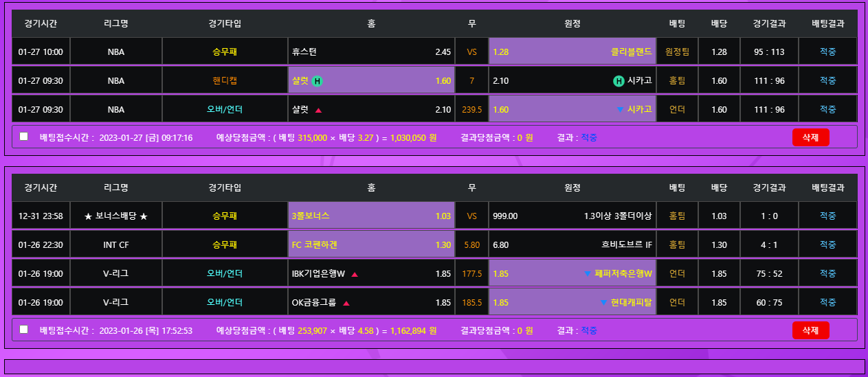Select the highlighted 클리블랜드 1.28 away cell
The width and height of the screenshot is (868, 377).
pyautogui.click(x=572, y=52)
